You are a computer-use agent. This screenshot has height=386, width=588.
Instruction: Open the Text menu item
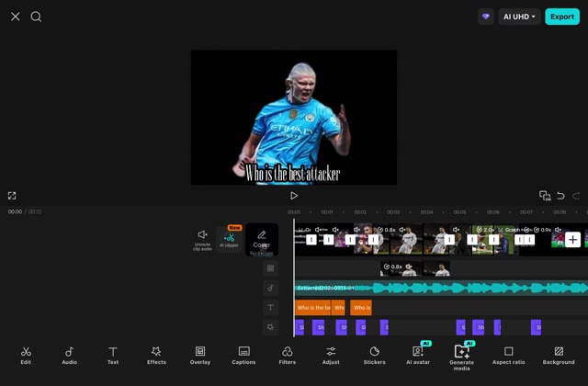point(113,356)
